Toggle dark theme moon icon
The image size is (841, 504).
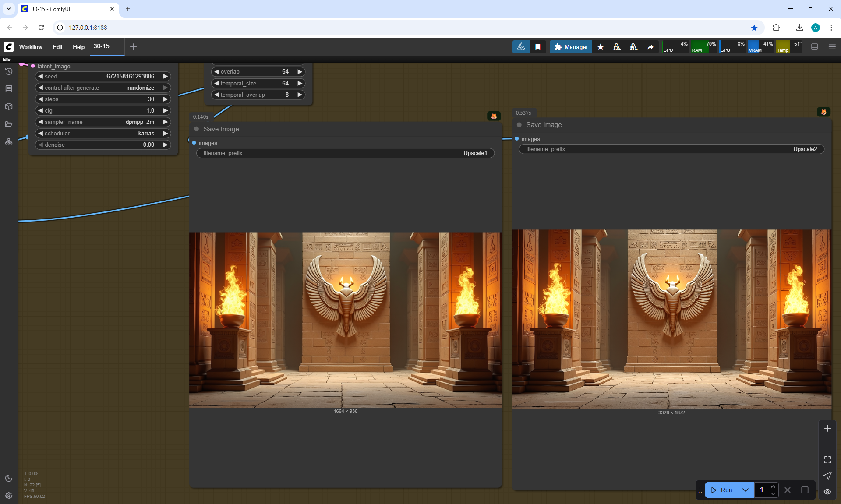pyautogui.click(x=9, y=478)
